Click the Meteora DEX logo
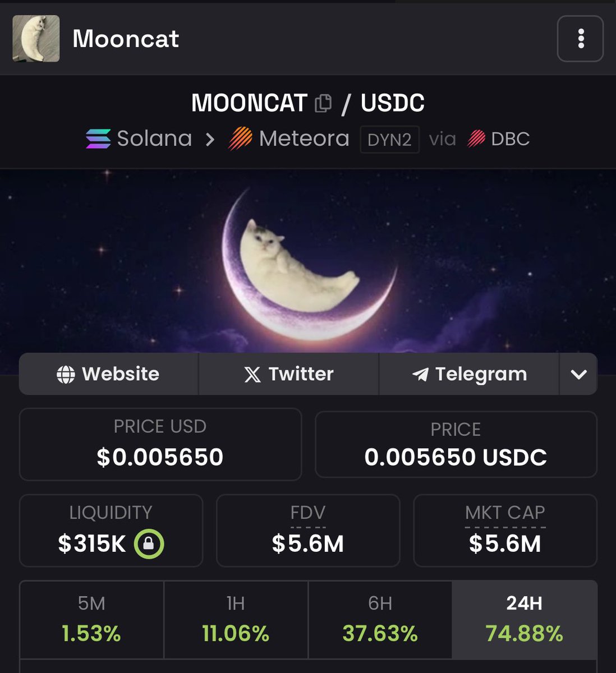Screen dimensions: 616x673 click(x=241, y=139)
